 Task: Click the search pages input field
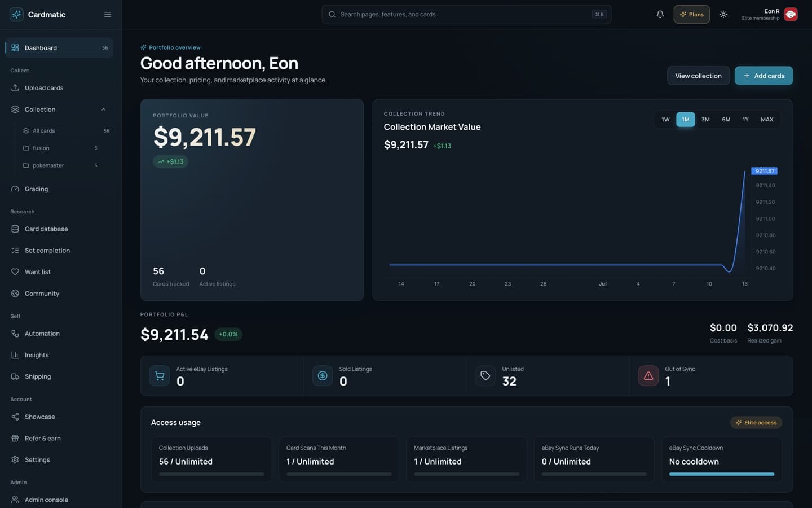click(x=466, y=15)
